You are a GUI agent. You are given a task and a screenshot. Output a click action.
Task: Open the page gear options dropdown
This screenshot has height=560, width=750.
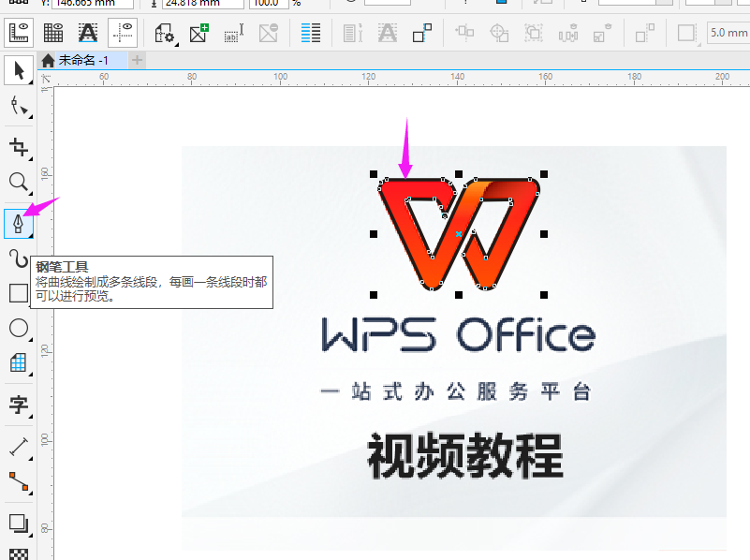[166, 33]
